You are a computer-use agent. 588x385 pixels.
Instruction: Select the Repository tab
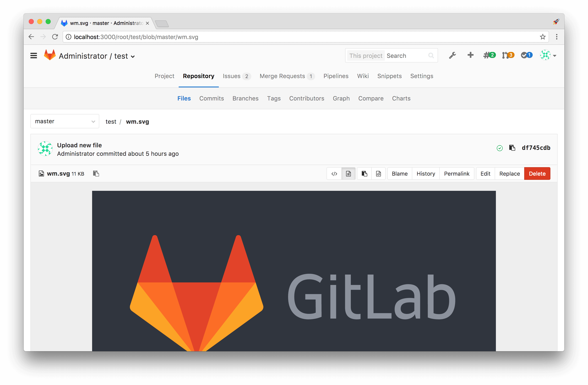click(x=198, y=76)
